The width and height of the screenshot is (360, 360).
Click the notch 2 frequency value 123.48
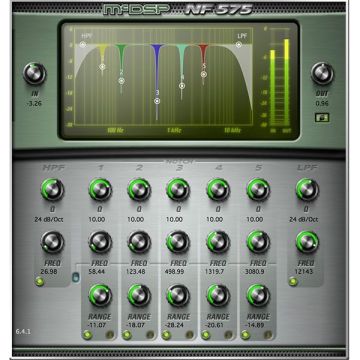(x=137, y=272)
